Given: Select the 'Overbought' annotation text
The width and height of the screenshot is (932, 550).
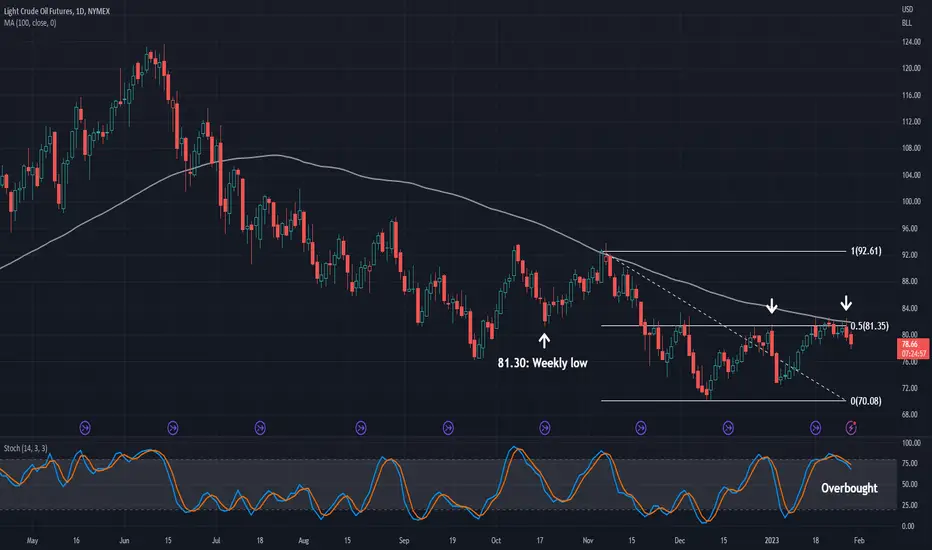Looking at the screenshot, I should pyautogui.click(x=849, y=488).
